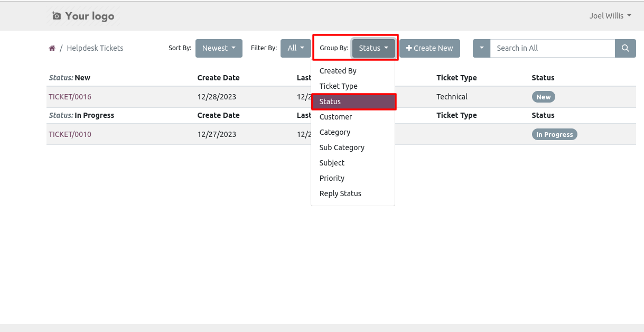This screenshot has height=332, width=644.
Task: Open ticket TICKET/0016
Action: pos(70,97)
